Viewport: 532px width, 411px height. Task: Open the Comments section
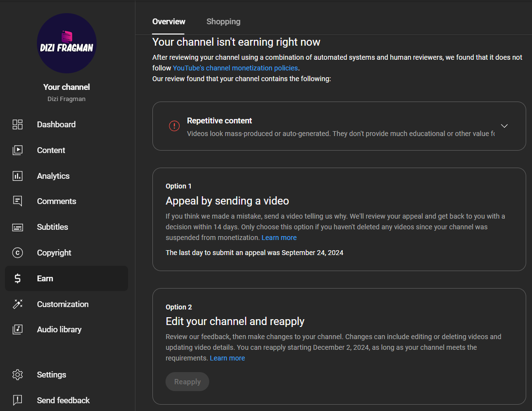tap(66, 201)
